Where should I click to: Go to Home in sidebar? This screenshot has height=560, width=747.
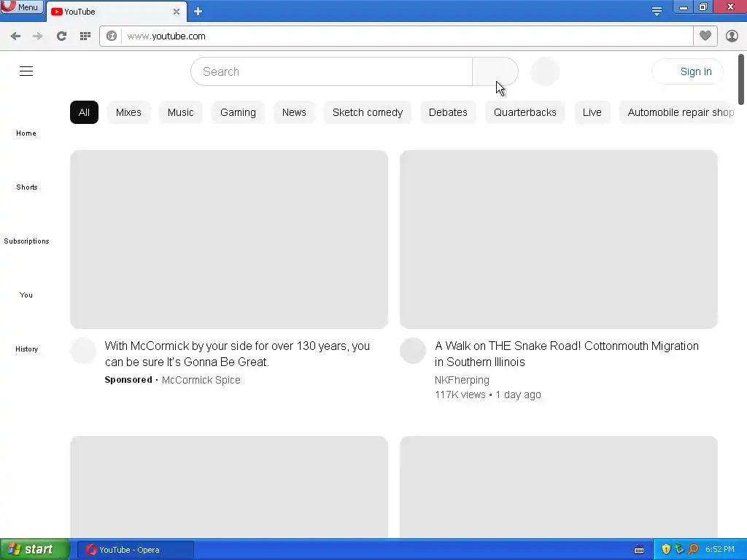[26, 133]
